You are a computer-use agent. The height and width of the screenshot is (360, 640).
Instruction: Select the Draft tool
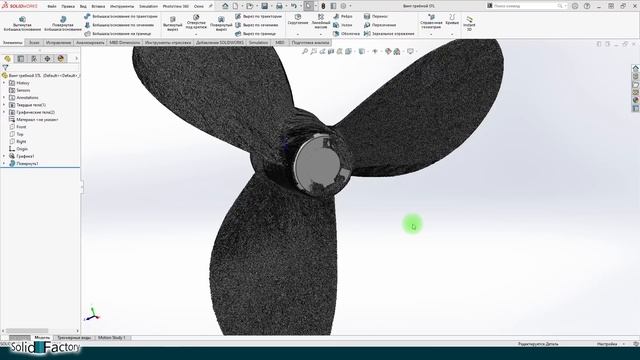pyautogui.click(x=343, y=25)
